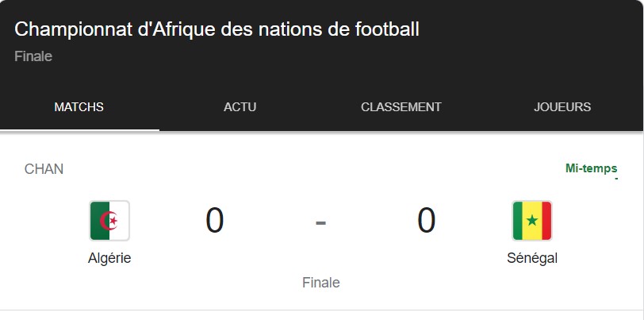Image resolution: width=644 pixels, height=320 pixels.
Task: Click the Algeria flag icon
Action: [x=109, y=220]
